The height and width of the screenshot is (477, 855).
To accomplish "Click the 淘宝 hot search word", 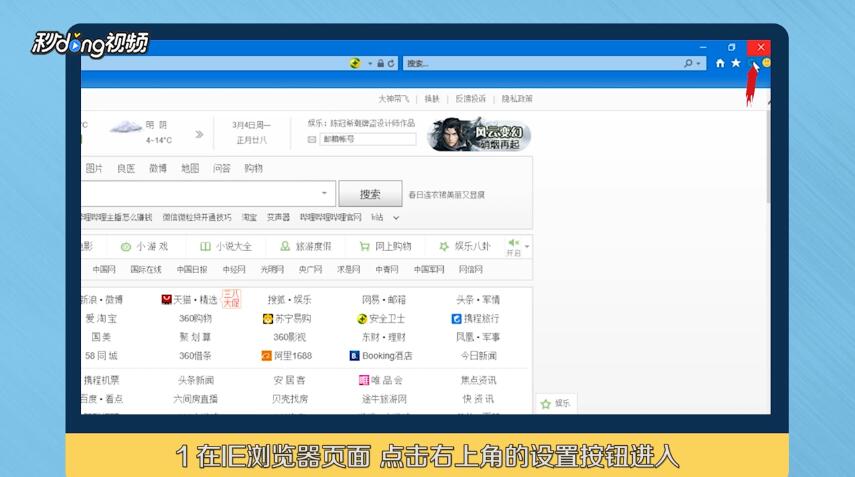I will [x=249, y=217].
